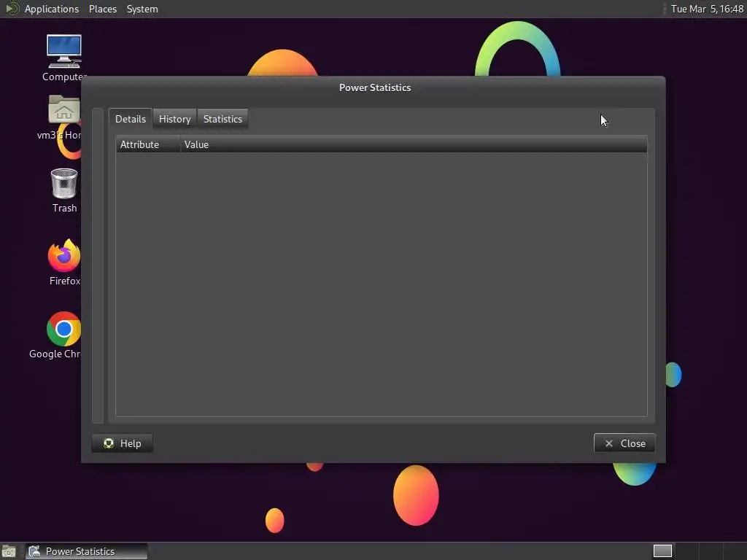Viewport: 747px width, 560px height.
Task: Open the History tab
Action: click(x=174, y=119)
